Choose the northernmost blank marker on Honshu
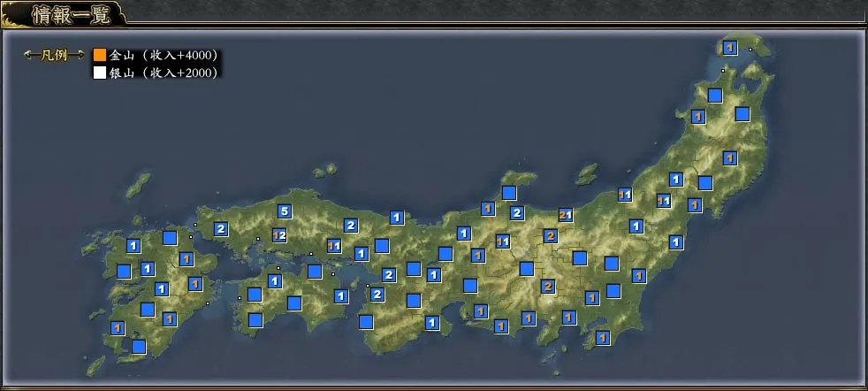The image size is (868, 391). coord(715,96)
